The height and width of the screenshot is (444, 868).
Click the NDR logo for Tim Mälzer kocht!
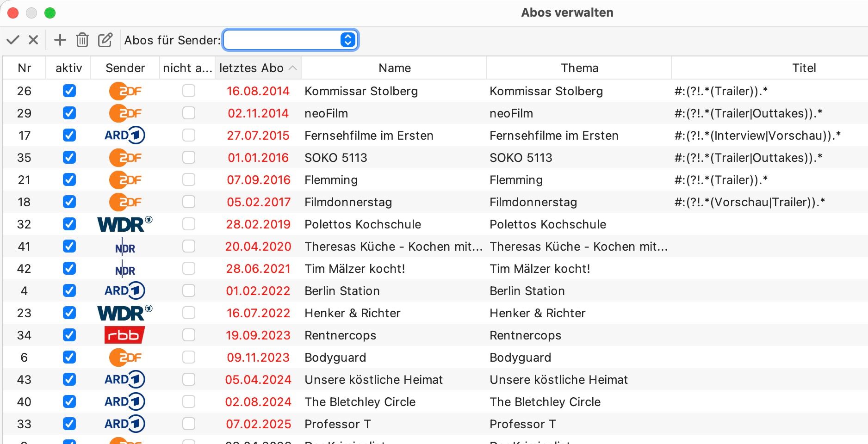tap(125, 269)
